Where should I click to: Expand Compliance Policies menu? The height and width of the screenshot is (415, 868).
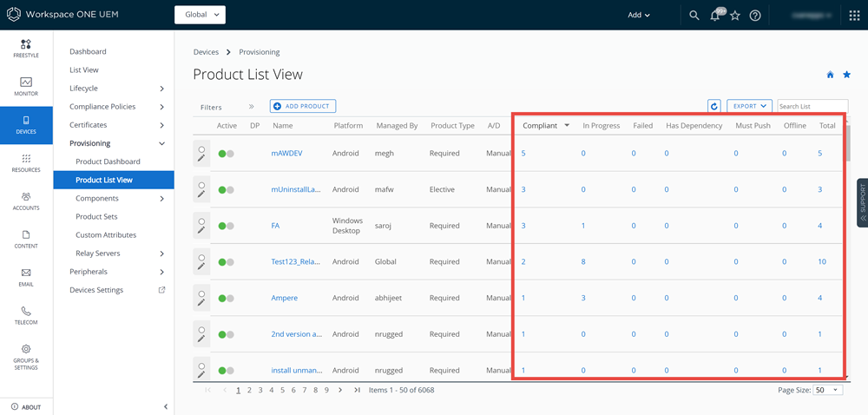pos(161,107)
